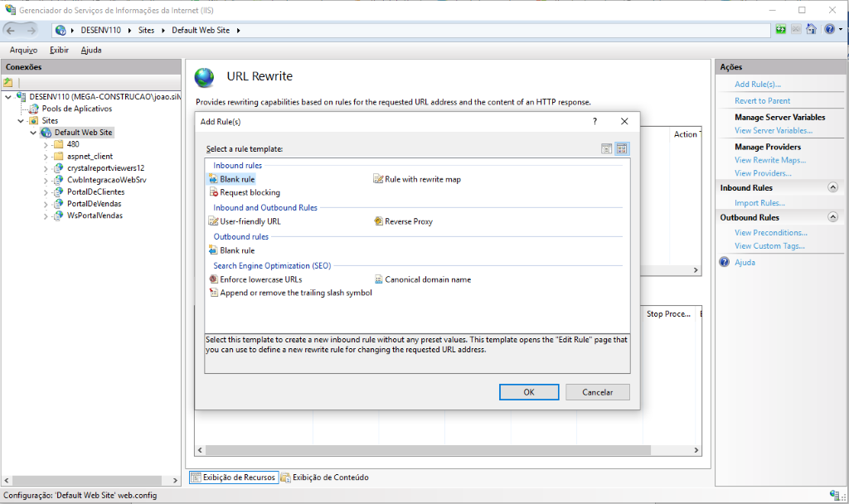The image size is (849, 504).
Task: Select the outbound Blank rule template
Action: tap(237, 250)
